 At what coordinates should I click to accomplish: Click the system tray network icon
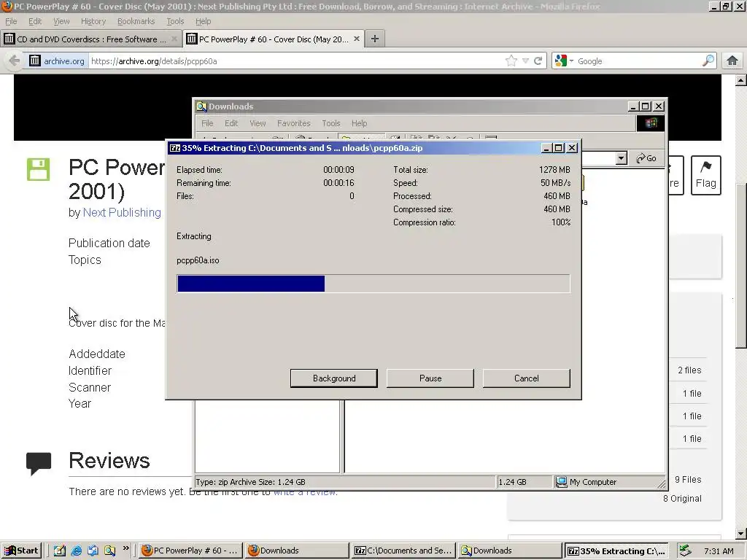coord(684,551)
